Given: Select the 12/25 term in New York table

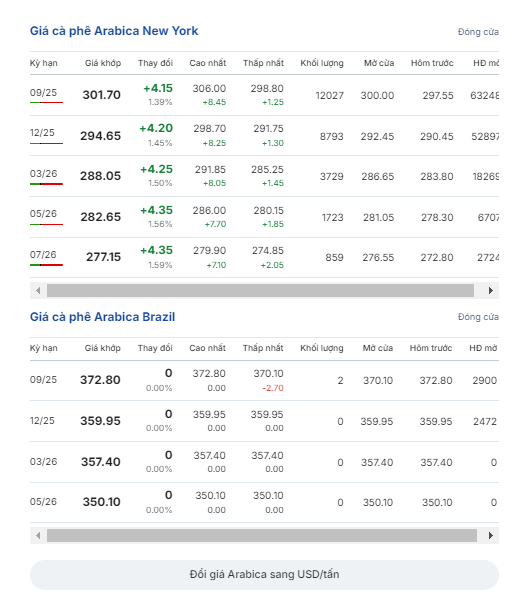Looking at the screenshot, I should [x=42, y=133].
